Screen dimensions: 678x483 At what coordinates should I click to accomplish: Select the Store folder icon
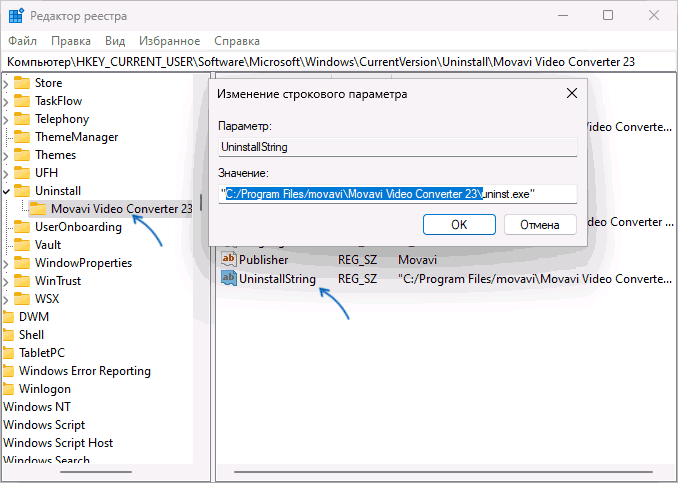point(22,83)
